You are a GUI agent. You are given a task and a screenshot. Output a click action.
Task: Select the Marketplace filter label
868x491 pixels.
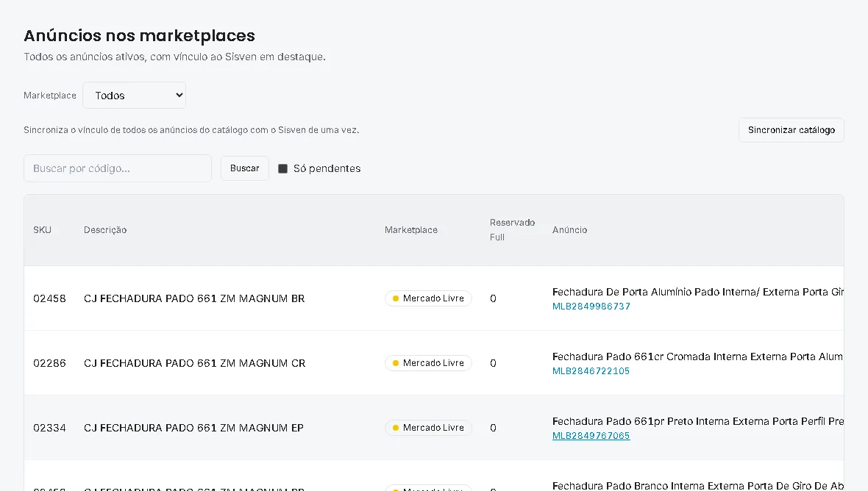click(50, 96)
